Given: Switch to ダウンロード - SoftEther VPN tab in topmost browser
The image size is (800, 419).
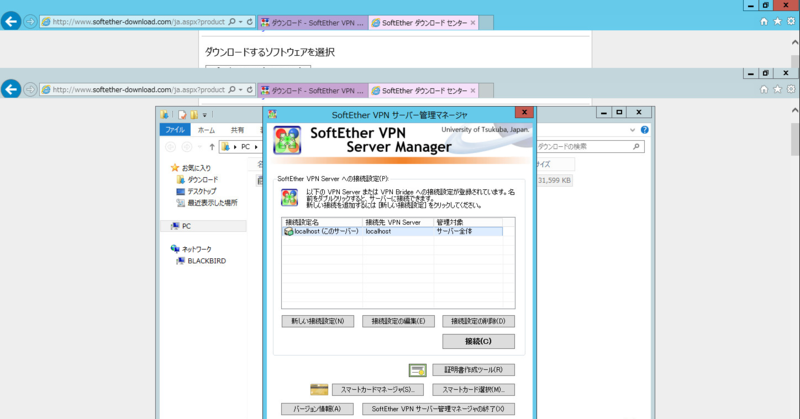Looking at the screenshot, I should pos(313,23).
